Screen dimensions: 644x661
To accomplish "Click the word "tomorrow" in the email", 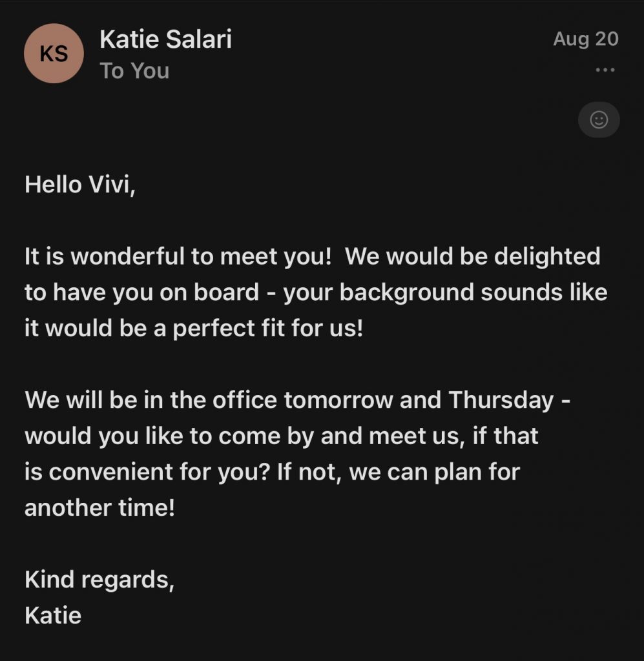I will point(338,400).
